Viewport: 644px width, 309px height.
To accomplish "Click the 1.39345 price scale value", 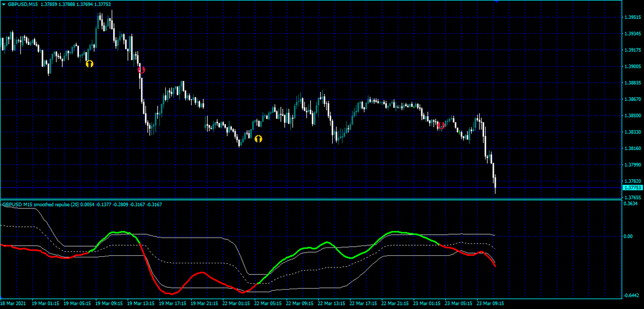I will (632, 34).
